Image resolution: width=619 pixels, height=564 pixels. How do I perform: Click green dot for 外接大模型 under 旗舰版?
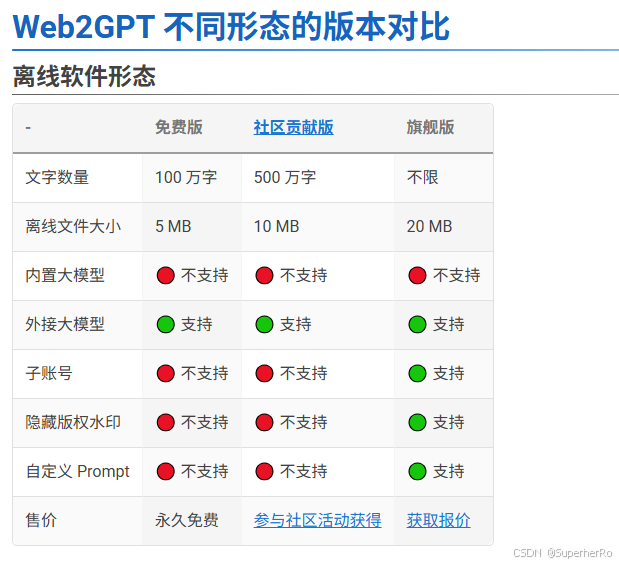click(x=417, y=324)
